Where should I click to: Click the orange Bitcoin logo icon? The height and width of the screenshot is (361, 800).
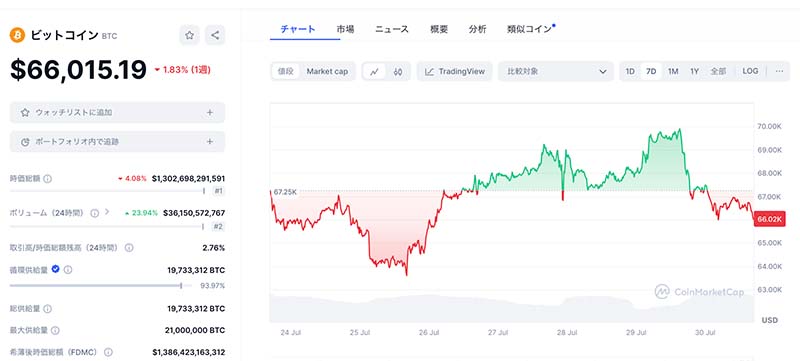[17, 35]
